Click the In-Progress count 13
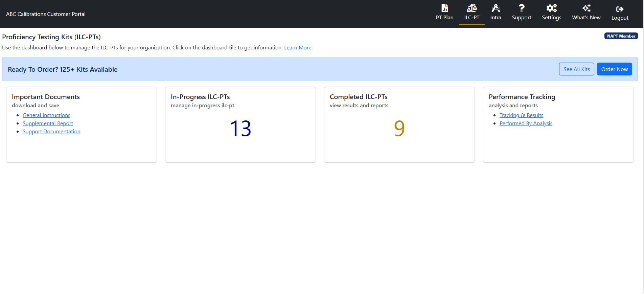 [240, 129]
